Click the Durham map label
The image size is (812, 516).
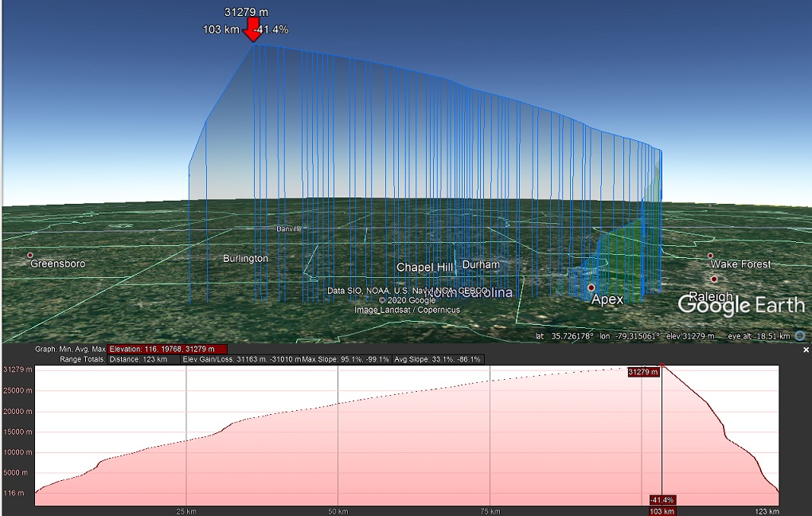(481, 264)
